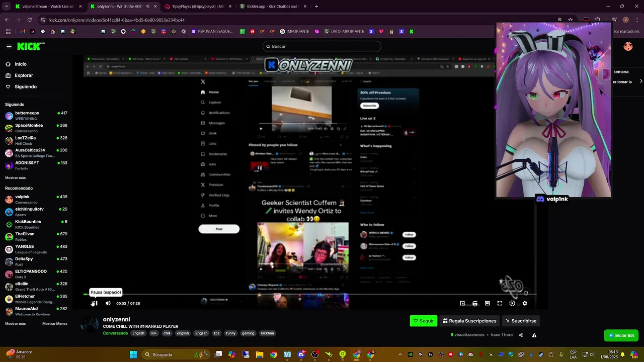Switch to Kicklet.app browser tab
Viewport: 644px width, 362px height.
(272, 7)
